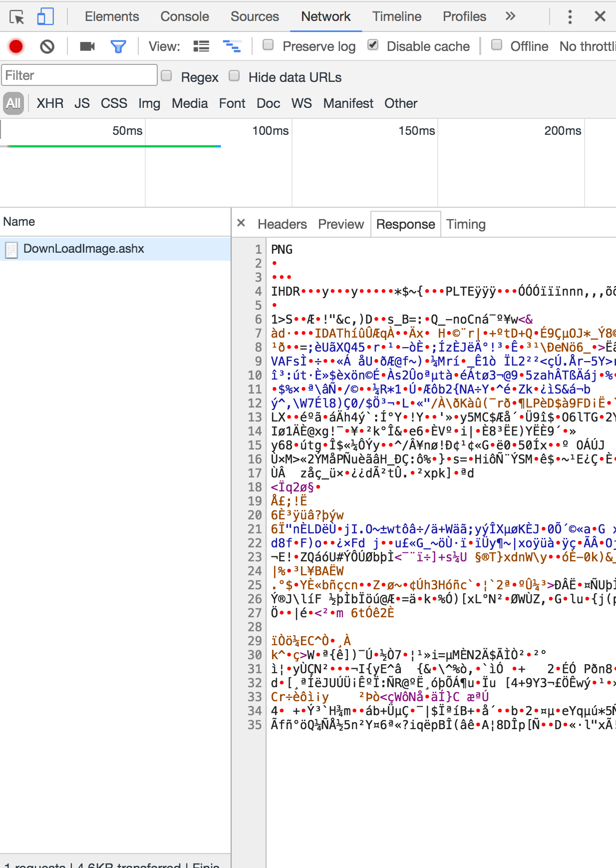The width and height of the screenshot is (616, 868).
Task: Select the Response detail tab
Action: 405,224
